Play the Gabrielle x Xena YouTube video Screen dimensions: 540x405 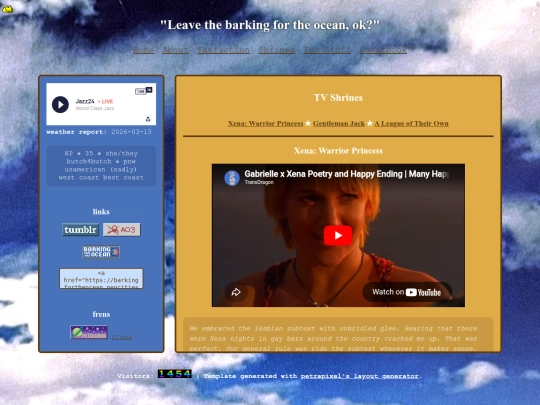338,235
